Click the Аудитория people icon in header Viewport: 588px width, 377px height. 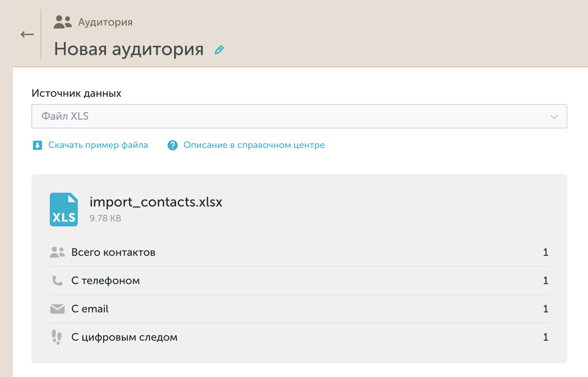pyautogui.click(x=63, y=21)
